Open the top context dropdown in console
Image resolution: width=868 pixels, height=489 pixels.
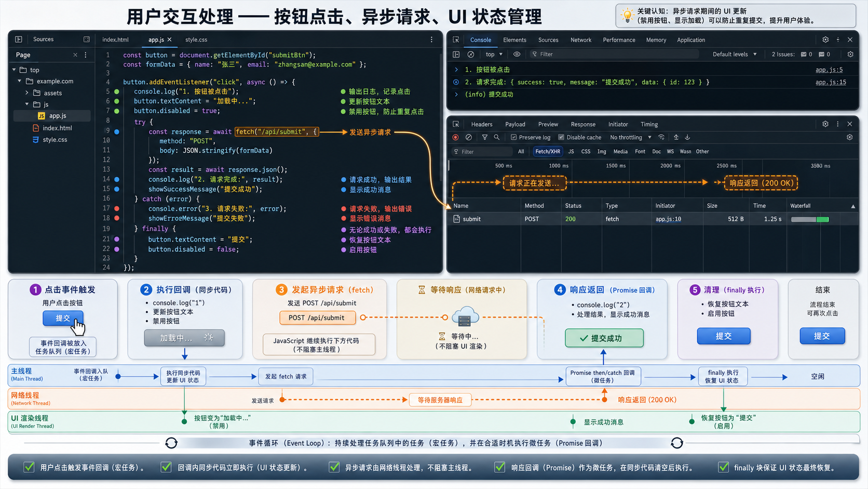(x=494, y=54)
